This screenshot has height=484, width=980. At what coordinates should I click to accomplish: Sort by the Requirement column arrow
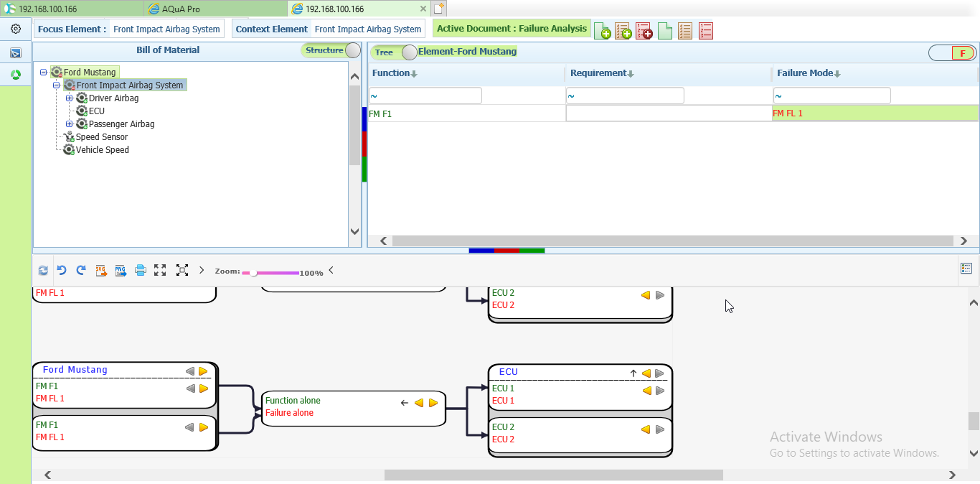pyautogui.click(x=631, y=74)
